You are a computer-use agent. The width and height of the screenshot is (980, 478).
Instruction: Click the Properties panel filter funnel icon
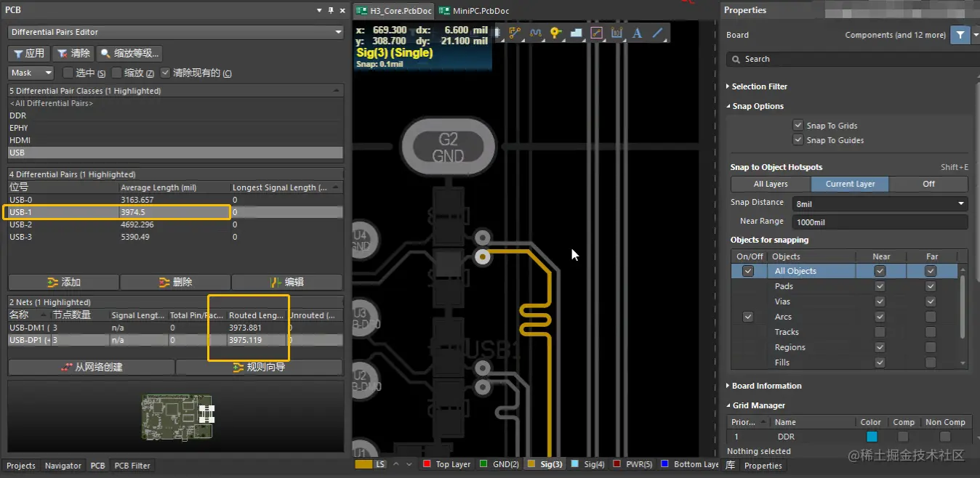[960, 35]
